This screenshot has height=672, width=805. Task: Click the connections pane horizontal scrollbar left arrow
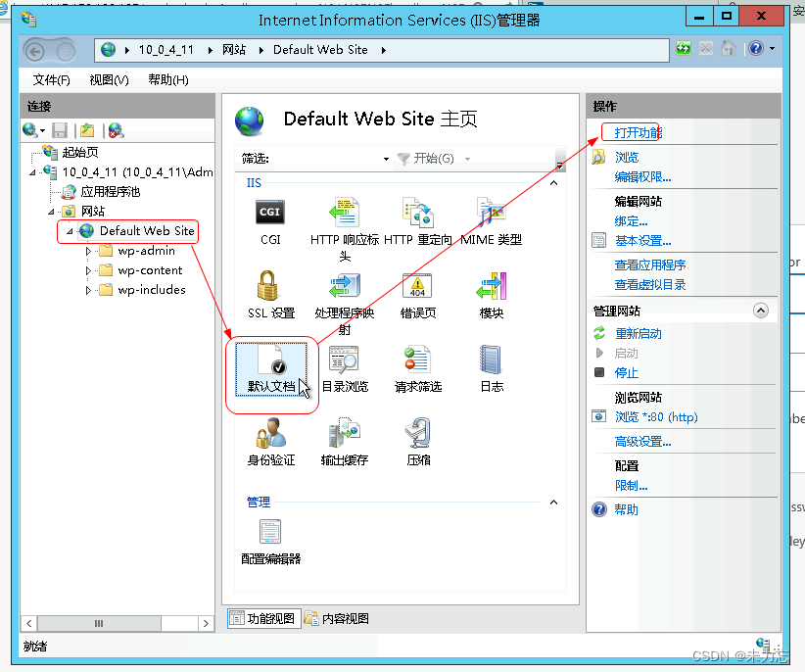[x=29, y=623]
